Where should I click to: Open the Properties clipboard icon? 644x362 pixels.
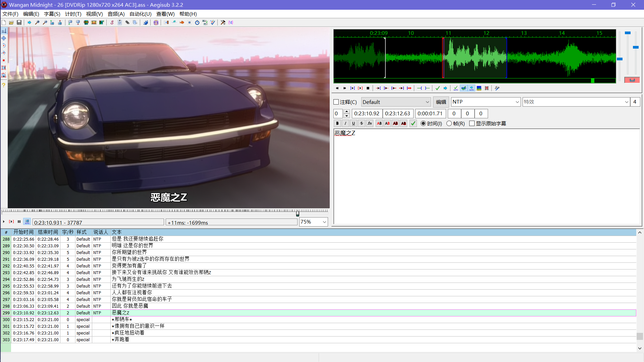pos(120,22)
